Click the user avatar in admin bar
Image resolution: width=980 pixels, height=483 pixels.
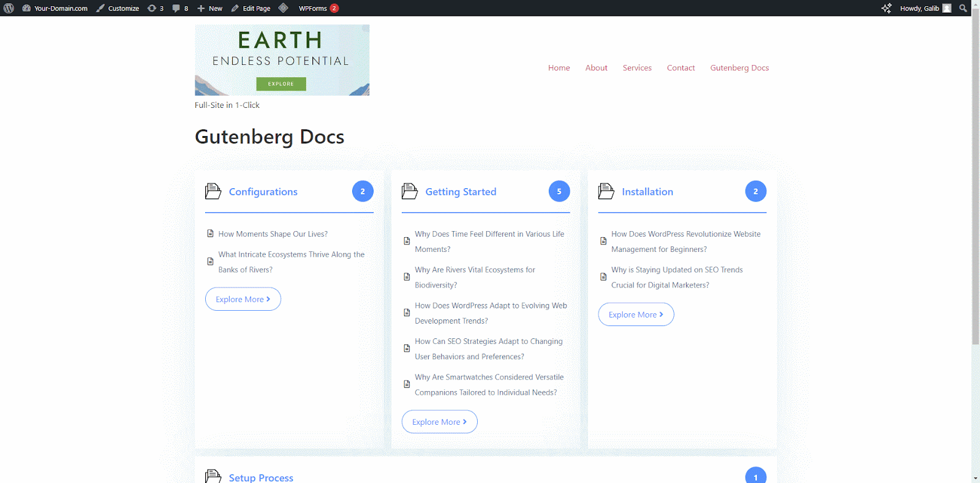947,8
